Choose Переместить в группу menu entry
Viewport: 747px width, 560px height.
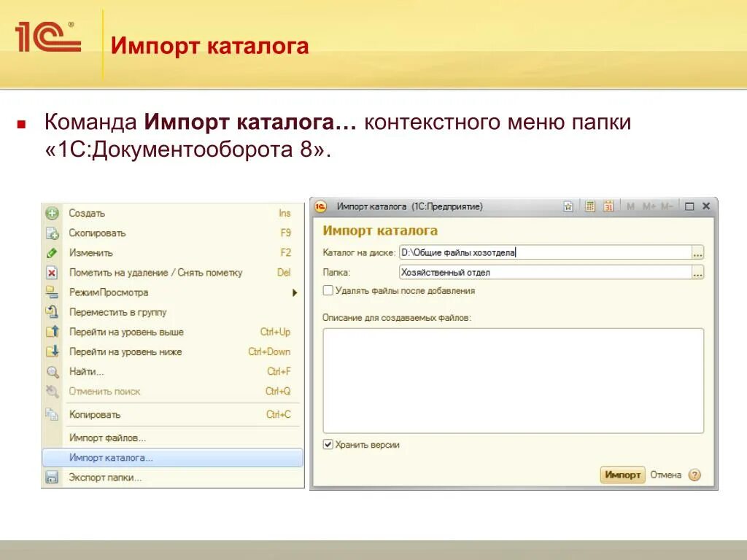tap(173, 312)
